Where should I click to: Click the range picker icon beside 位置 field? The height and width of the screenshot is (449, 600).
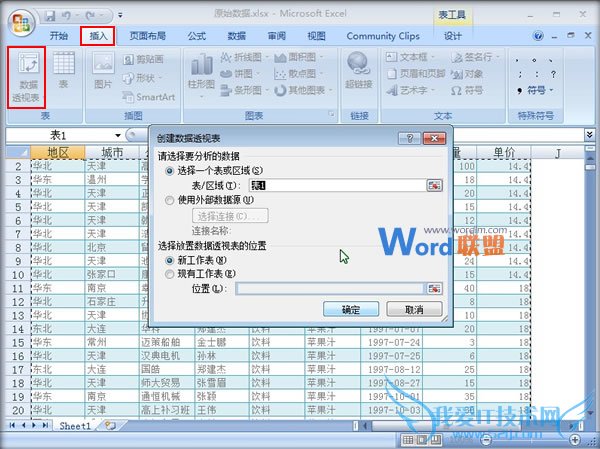(434, 288)
